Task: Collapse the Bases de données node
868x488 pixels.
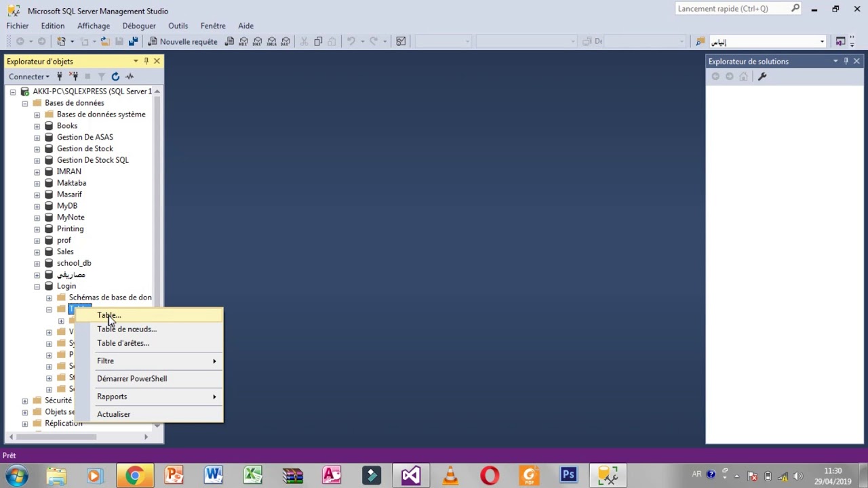Action: (x=25, y=103)
